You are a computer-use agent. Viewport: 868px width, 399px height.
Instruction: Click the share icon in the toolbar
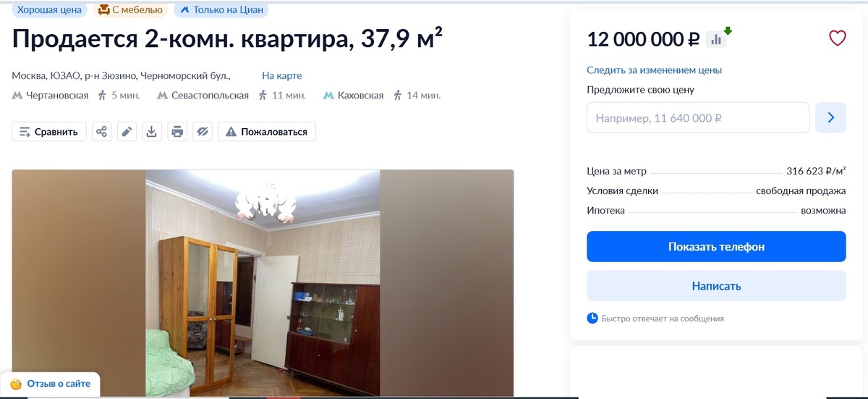click(102, 131)
